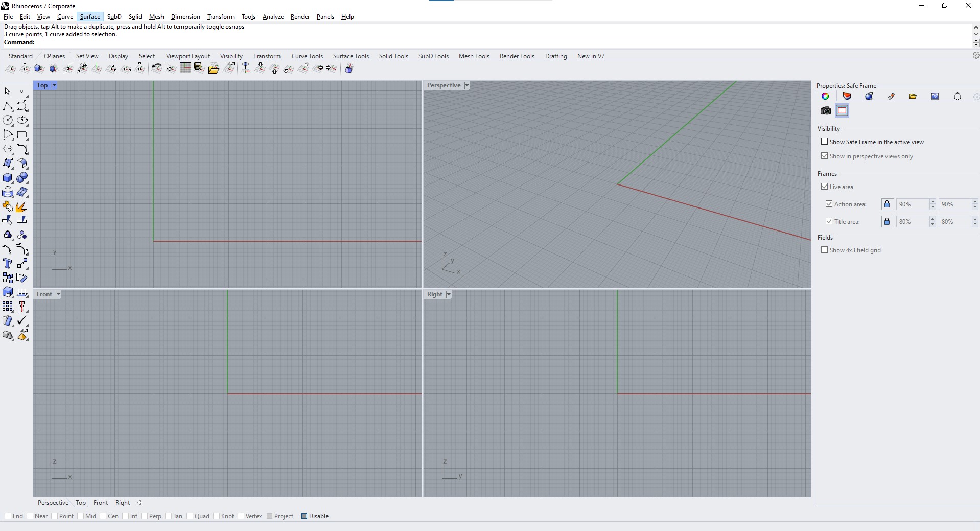Viewport: 980px width, 531px height.
Task: Click the CPlane Elevation icon
Action: click(25, 68)
